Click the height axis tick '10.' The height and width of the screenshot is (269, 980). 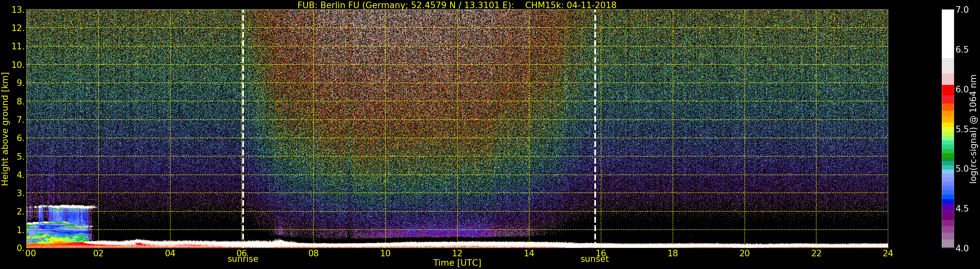18,65
